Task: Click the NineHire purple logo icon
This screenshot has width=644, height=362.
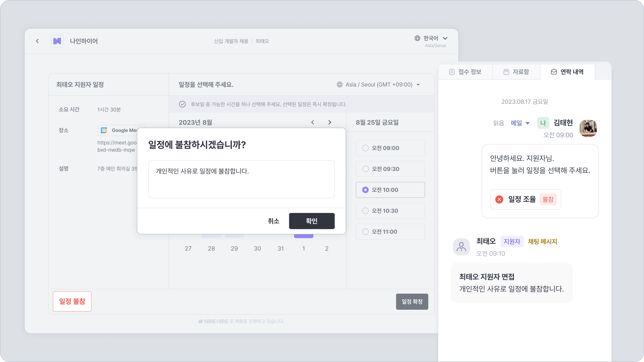Action: tap(57, 41)
